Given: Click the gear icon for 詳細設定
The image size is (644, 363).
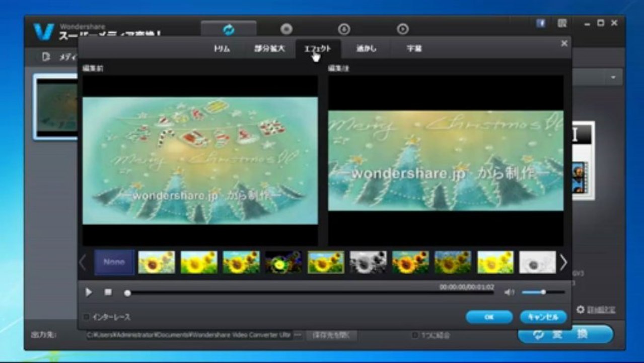Looking at the screenshot, I should pos(580,310).
